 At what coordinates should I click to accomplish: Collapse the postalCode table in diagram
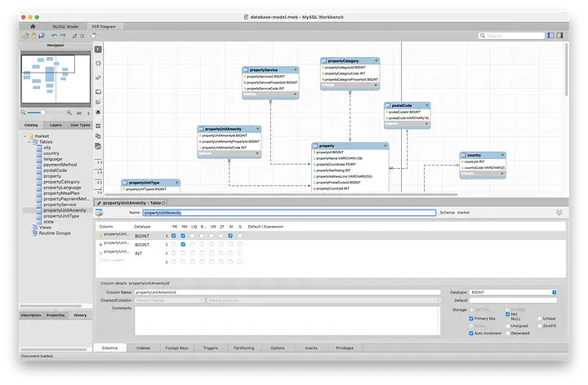pyautogui.click(x=427, y=105)
